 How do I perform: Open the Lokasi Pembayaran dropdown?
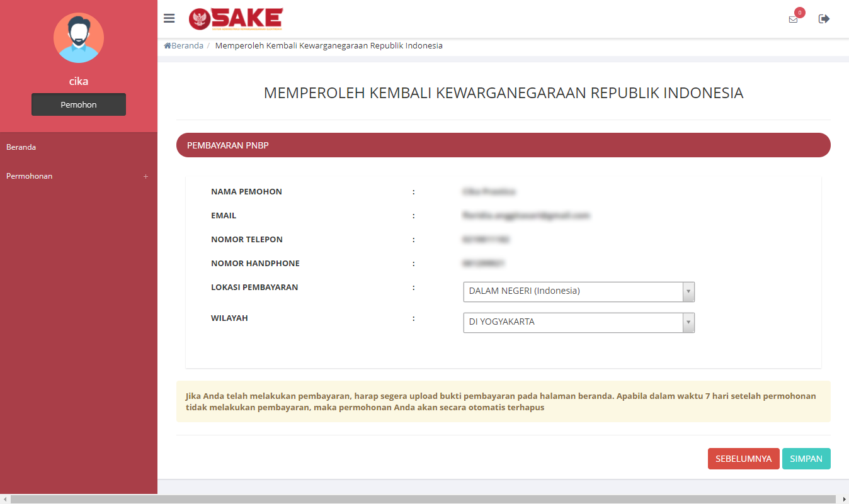tap(579, 291)
